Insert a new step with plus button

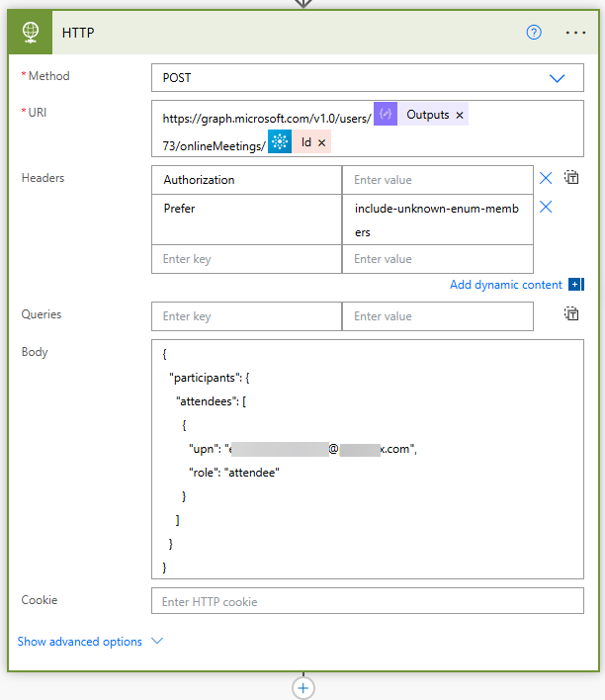click(x=303, y=688)
